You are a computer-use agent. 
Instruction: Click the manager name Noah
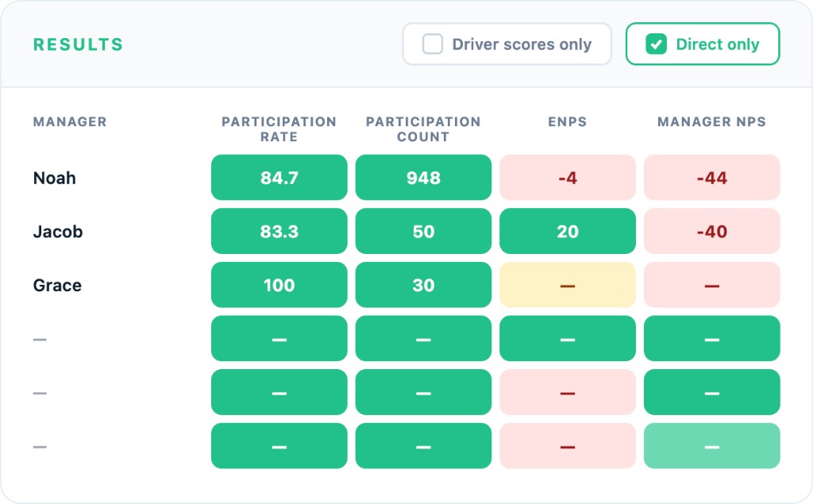(x=54, y=178)
